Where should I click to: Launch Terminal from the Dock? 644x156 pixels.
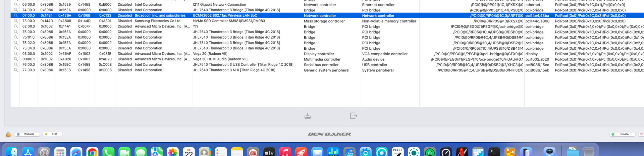click(x=494, y=152)
